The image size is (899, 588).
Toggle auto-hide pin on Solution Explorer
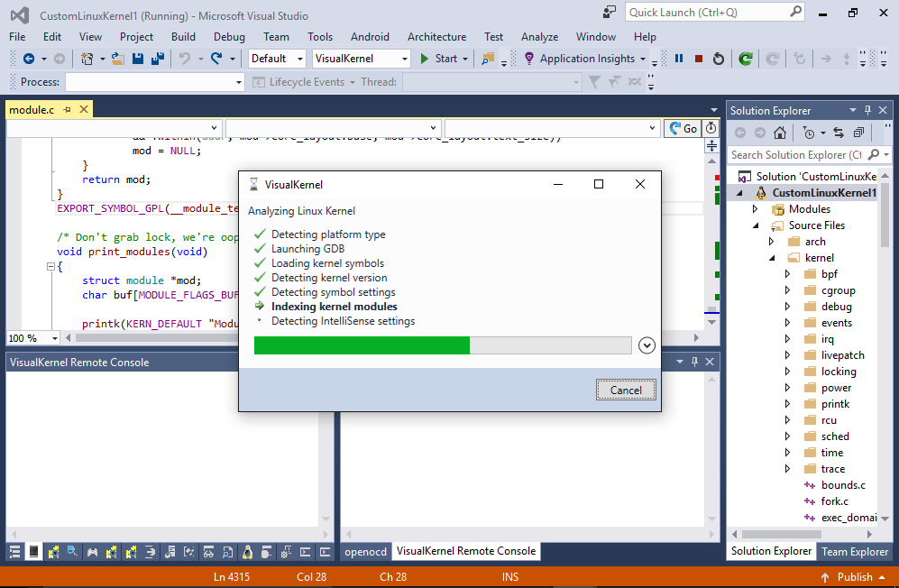point(867,110)
